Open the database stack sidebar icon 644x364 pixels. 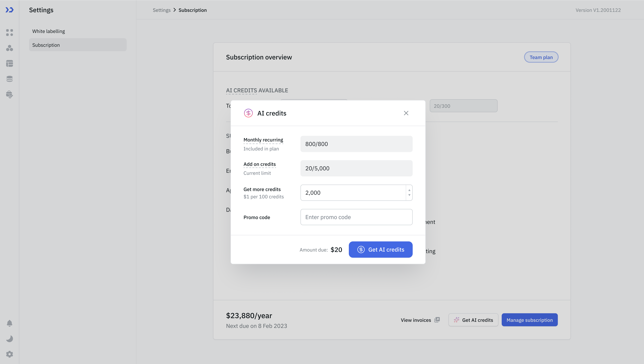coord(10,79)
